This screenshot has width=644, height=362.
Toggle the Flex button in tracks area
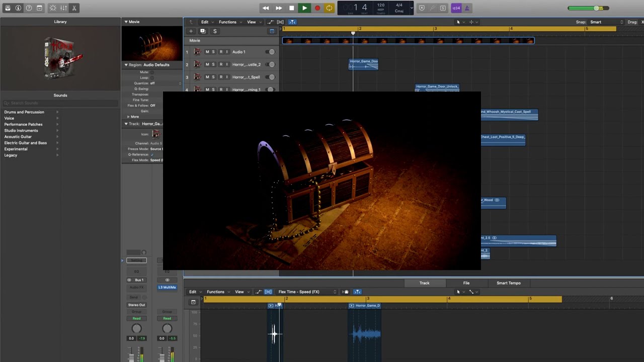(x=280, y=22)
